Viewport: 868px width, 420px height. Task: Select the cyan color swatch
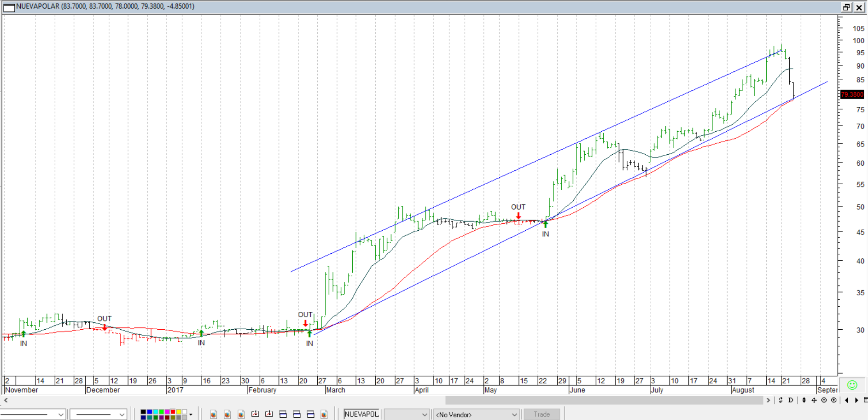155,412
